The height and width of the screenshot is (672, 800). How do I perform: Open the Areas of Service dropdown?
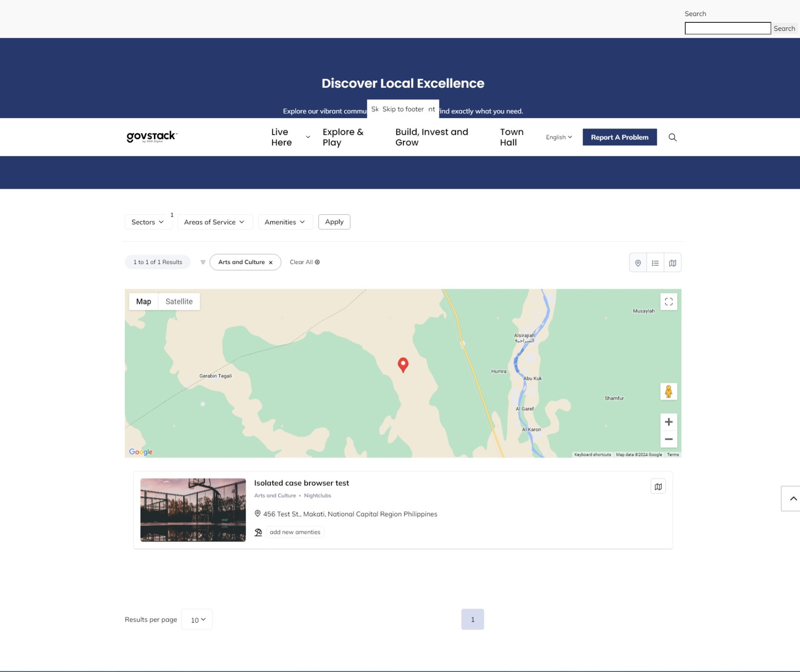[215, 221]
